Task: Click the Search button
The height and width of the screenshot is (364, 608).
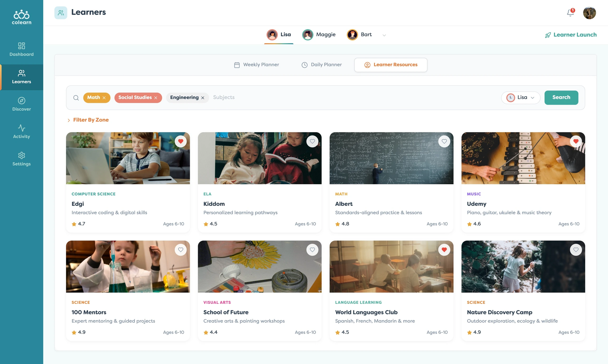Action: click(x=561, y=98)
